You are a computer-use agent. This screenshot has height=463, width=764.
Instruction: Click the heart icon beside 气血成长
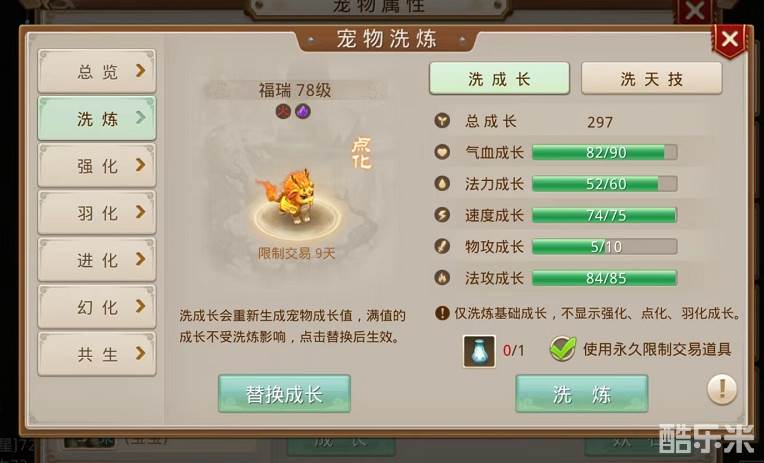click(x=442, y=152)
